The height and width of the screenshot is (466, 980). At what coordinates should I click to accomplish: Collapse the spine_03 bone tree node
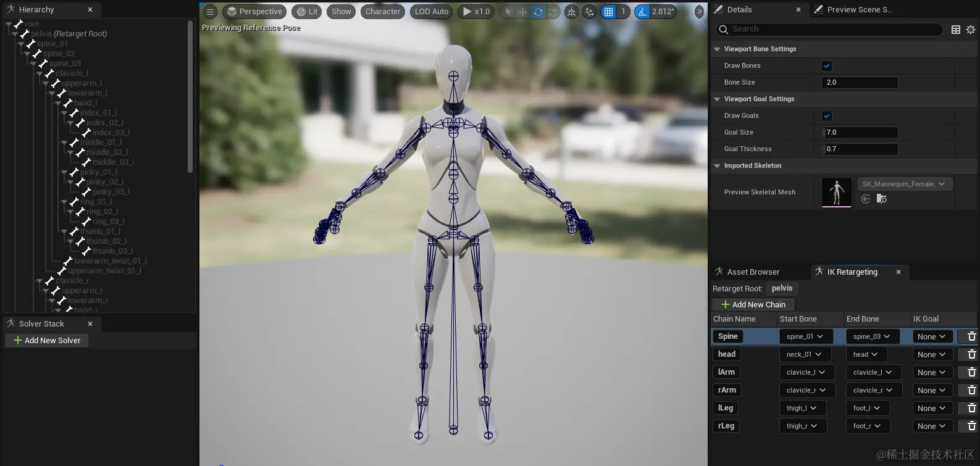click(x=34, y=64)
